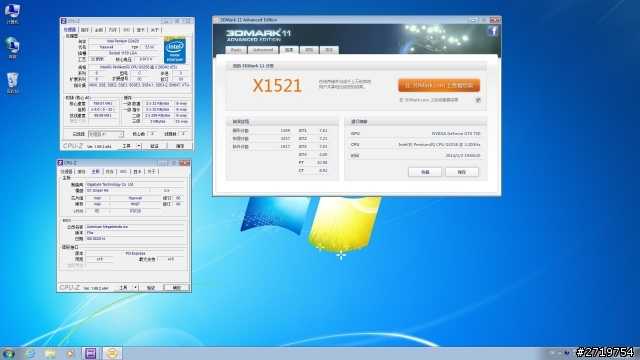Toggle the 3DMark.com auto-view results checkbox
The height and width of the screenshot is (360, 640).
pyautogui.click(x=478, y=100)
